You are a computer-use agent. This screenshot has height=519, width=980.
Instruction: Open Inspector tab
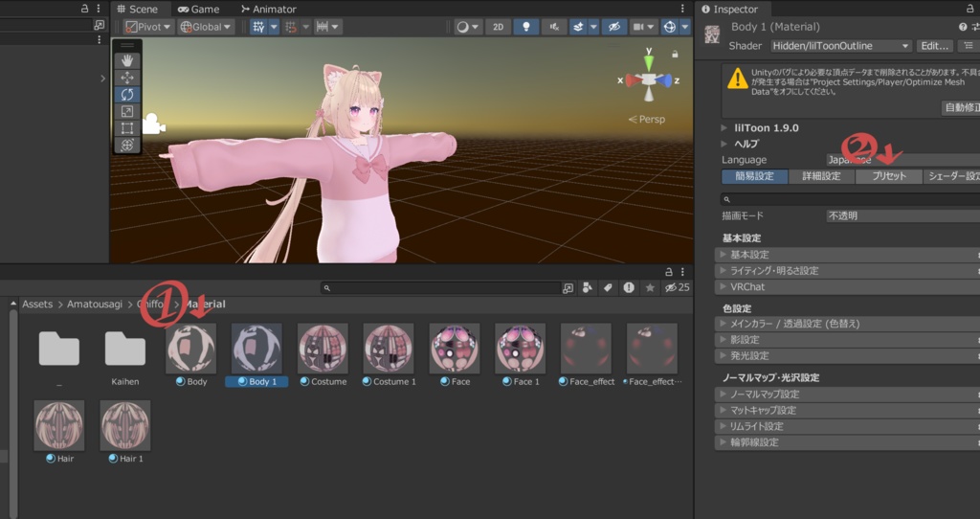pyautogui.click(x=729, y=9)
